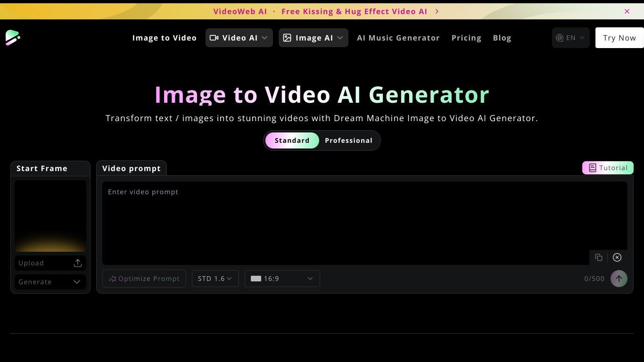Open the Pricing page
Screen dimensions: 644x362
pyautogui.click(x=466, y=38)
